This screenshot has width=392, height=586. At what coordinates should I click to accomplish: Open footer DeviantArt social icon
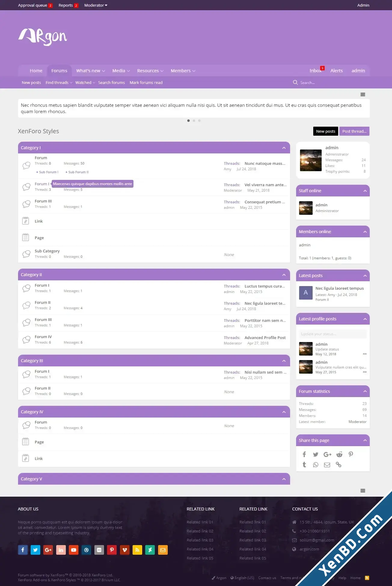(150, 550)
